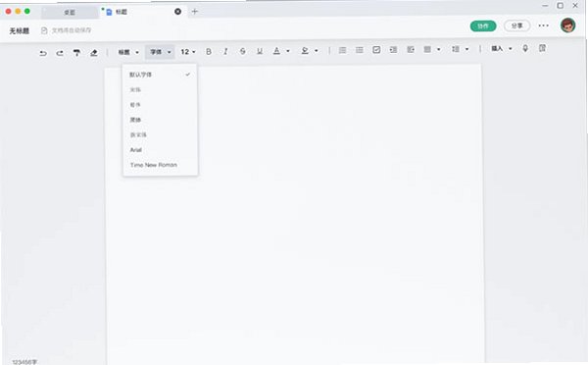Apply the font color A icon
588x365 pixels.
[276, 51]
